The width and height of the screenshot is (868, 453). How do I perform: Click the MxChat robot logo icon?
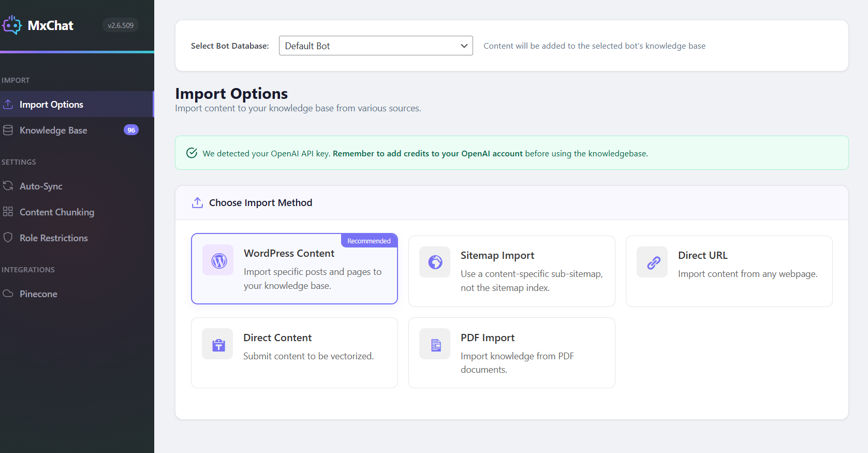(11, 25)
